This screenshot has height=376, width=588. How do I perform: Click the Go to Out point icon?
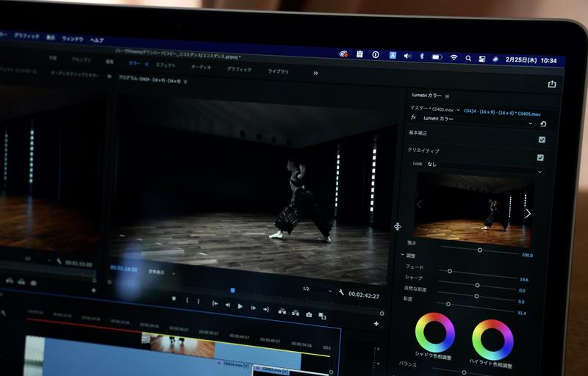[x=266, y=308]
